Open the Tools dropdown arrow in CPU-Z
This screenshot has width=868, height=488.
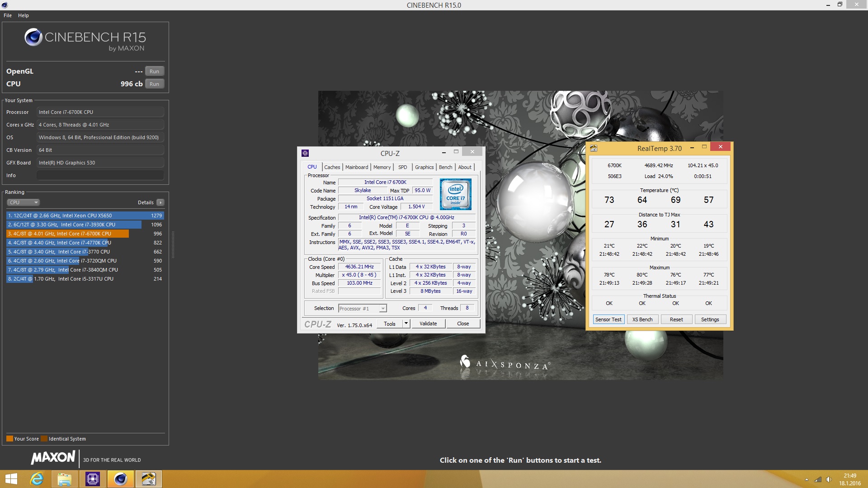(x=406, y=324)
